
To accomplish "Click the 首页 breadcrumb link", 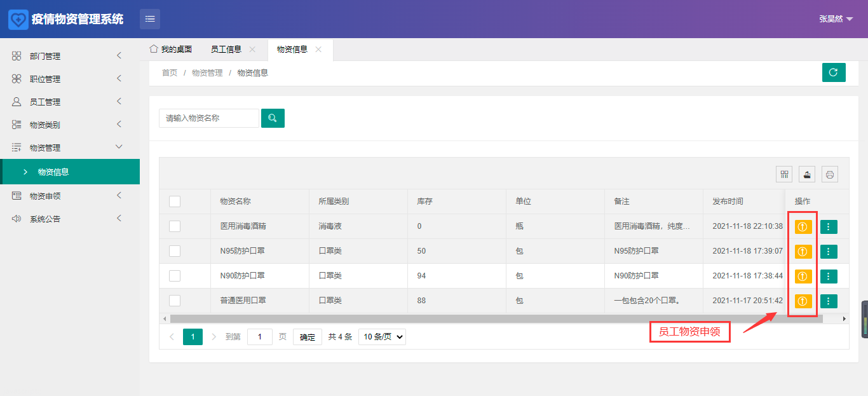I will tap(170, 73).
